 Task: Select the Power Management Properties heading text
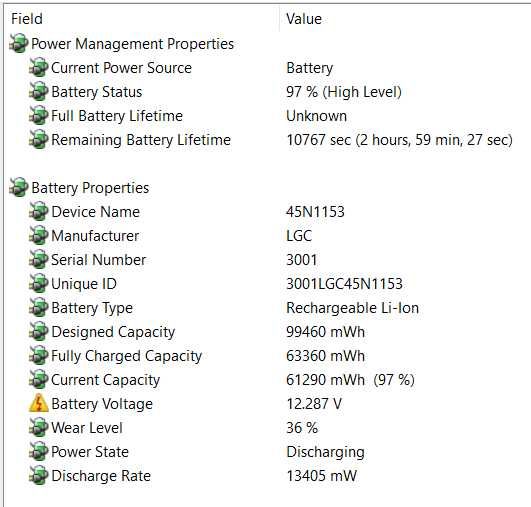pos(132,44)
